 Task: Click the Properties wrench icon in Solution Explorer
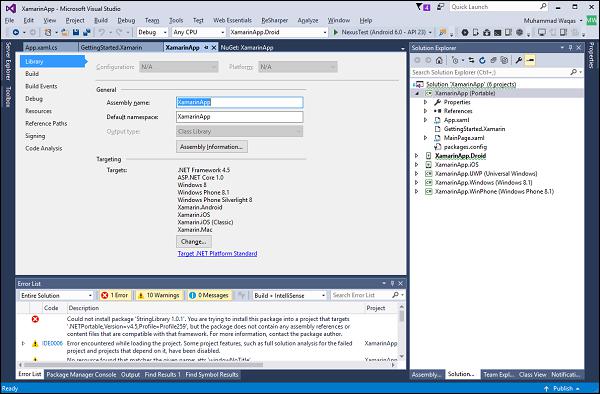coord(518,60)
